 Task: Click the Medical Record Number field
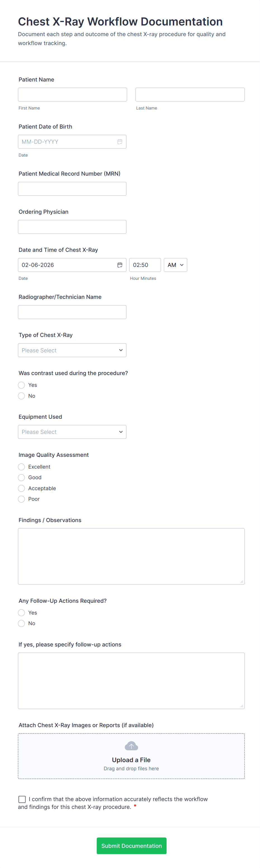[x=72, y=189]
